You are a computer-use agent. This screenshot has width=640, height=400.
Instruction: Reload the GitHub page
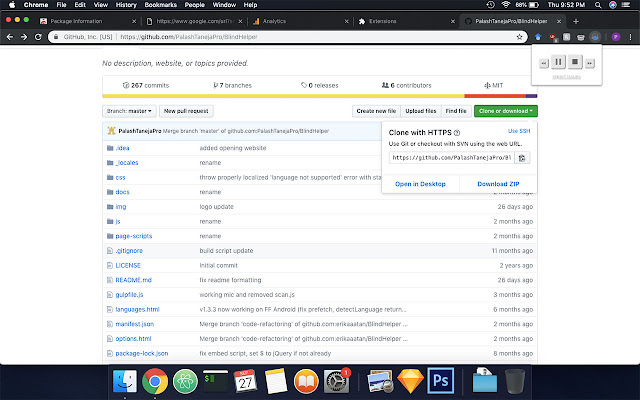tap(38, 37)
